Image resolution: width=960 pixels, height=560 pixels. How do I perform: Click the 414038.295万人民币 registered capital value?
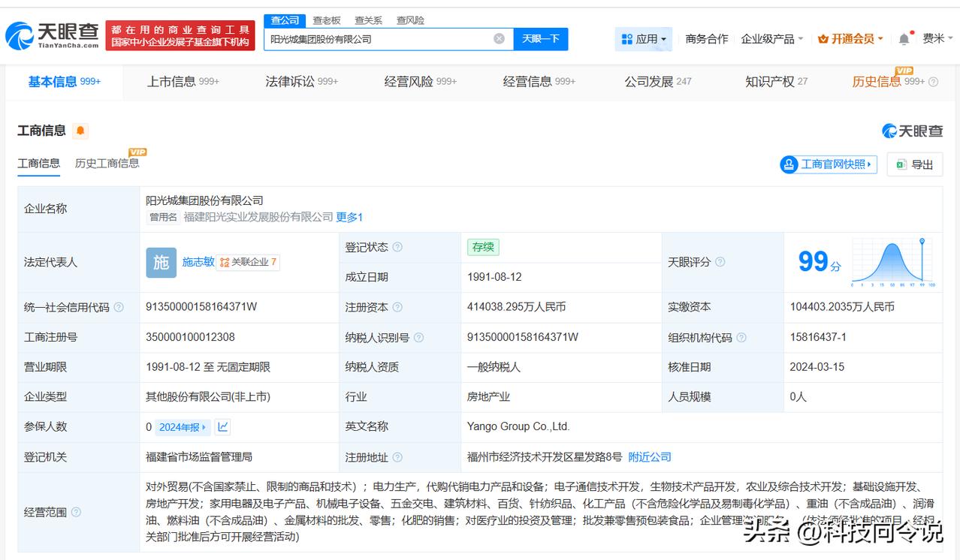(x=516, y=307)
